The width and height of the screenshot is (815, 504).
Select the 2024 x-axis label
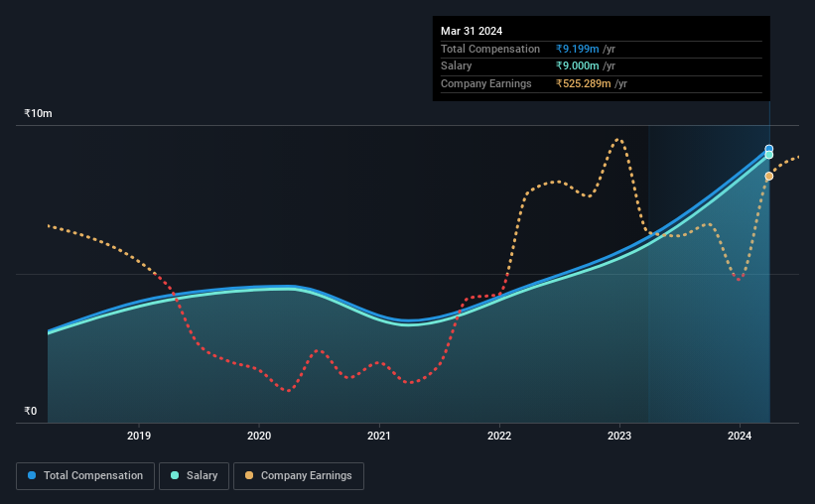coord(740,436)
